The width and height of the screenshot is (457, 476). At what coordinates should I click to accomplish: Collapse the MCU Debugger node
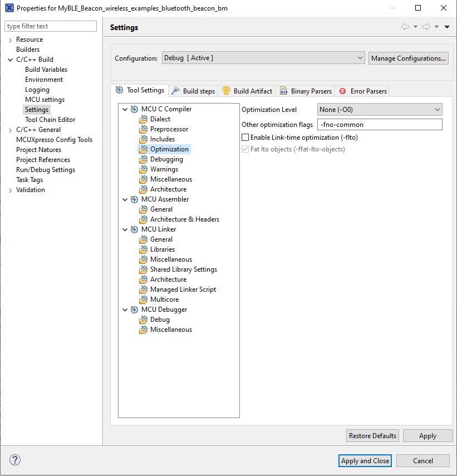(125, 310)
